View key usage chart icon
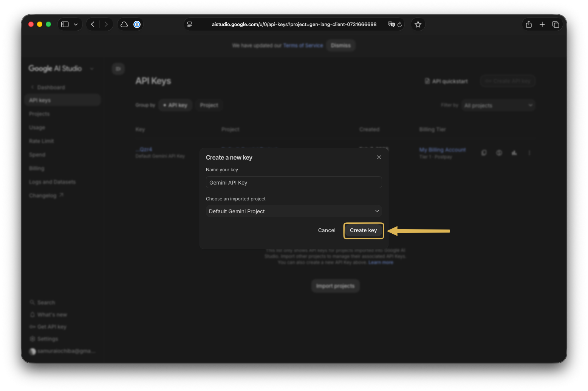588x391 pixels. coord(514,153)
